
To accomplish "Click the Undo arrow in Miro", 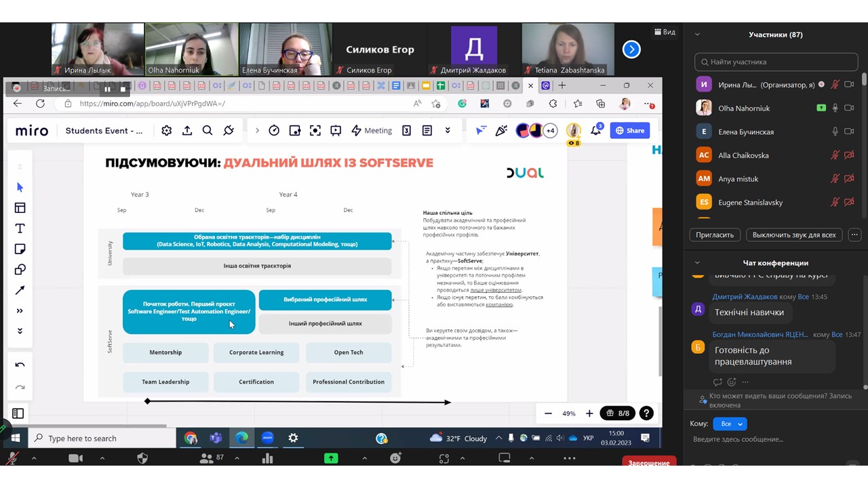I will click(x=20, y=365).
